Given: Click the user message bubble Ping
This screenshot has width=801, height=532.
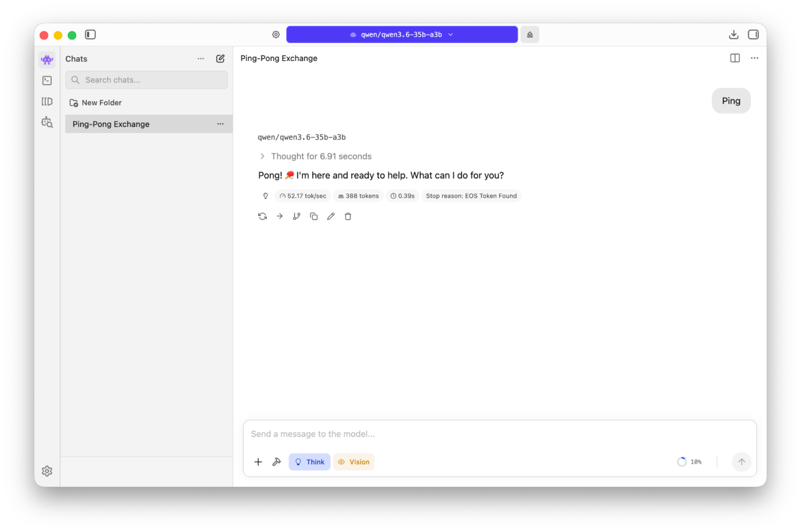Looking at the screenshot, I should tap(731, 101).
